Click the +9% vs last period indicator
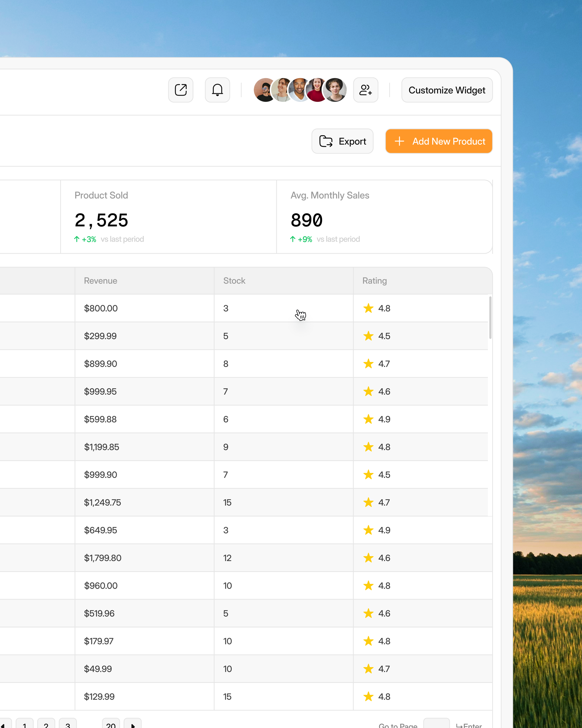Screen dimensions: 582x728 point(325,239)
